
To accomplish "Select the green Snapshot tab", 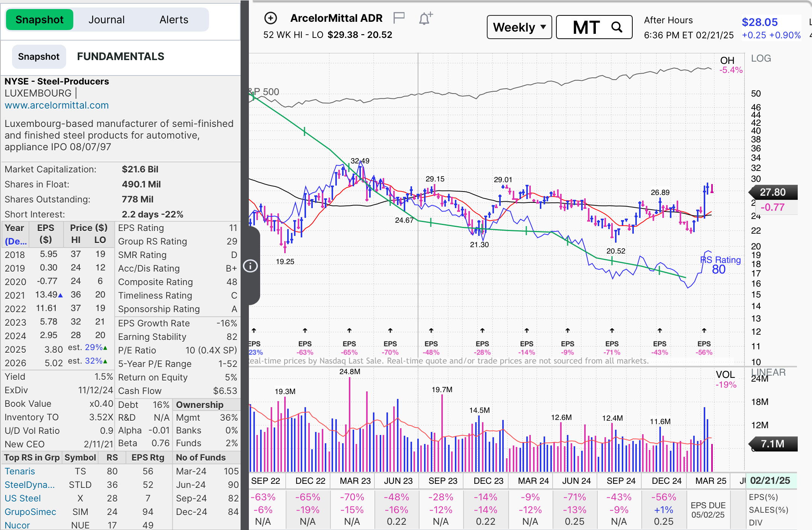I will (39, 20).
